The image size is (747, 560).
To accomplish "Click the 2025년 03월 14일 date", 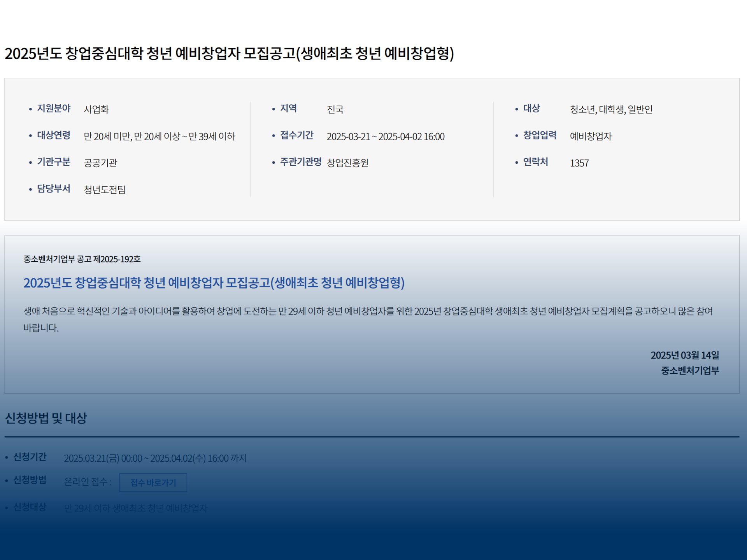I will pyautogui.click(x=684, y=355).
